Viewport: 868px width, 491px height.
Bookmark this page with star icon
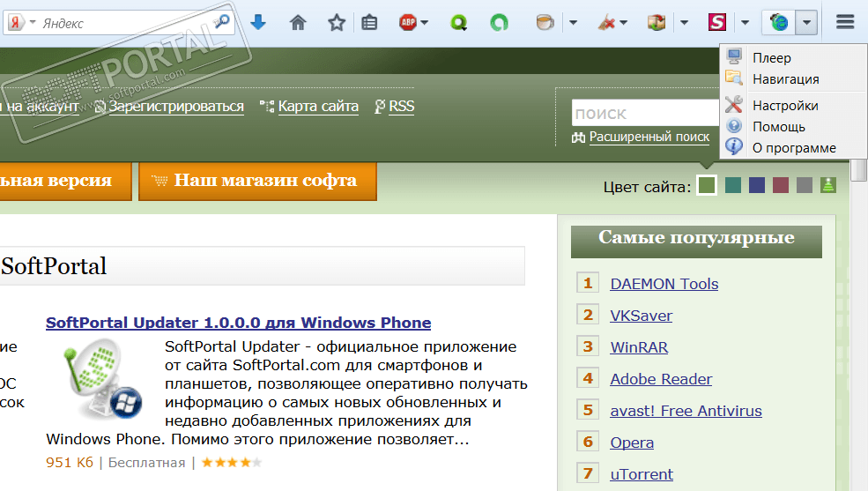click(x=336, y=23)
